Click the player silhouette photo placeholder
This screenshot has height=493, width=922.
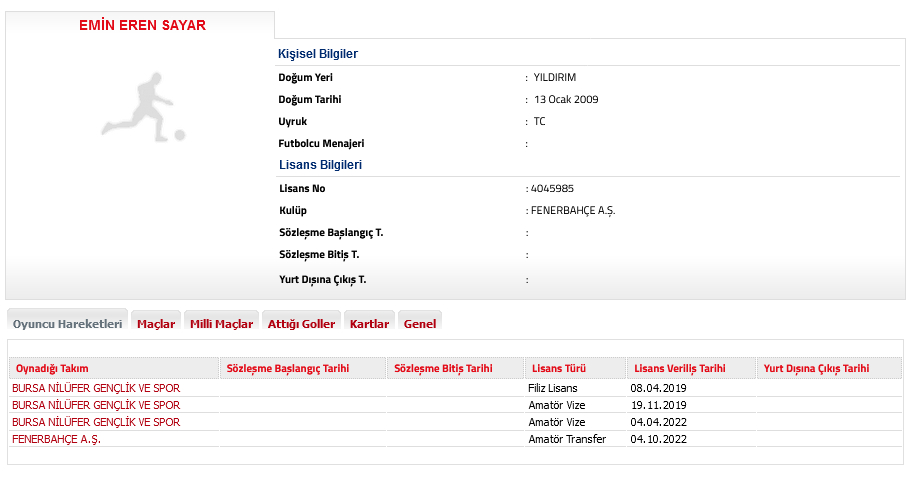click(x=143, y=106)
